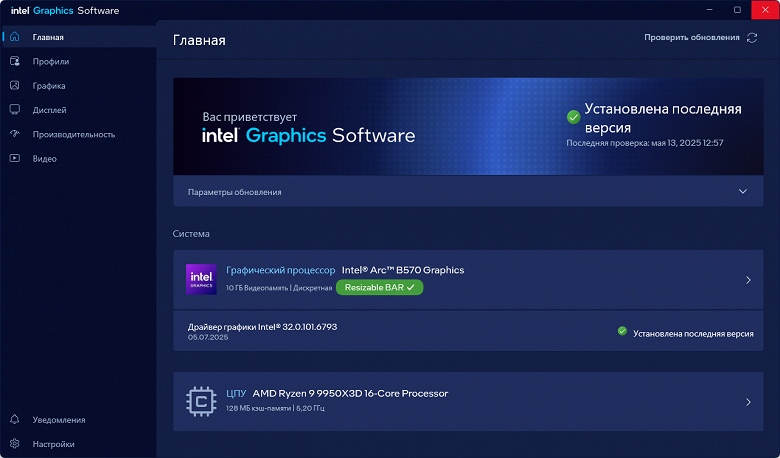Open Профили via its sidebar icon

pos(14,61)
